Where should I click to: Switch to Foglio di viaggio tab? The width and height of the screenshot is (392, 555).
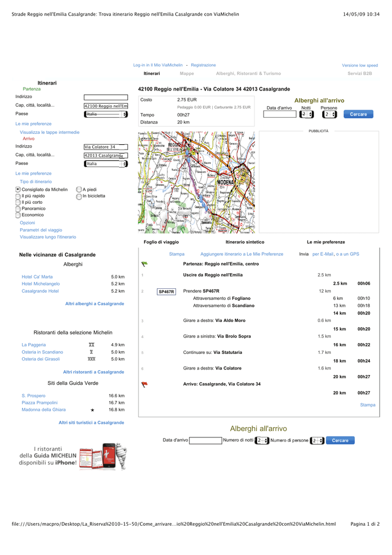[161, 242]
